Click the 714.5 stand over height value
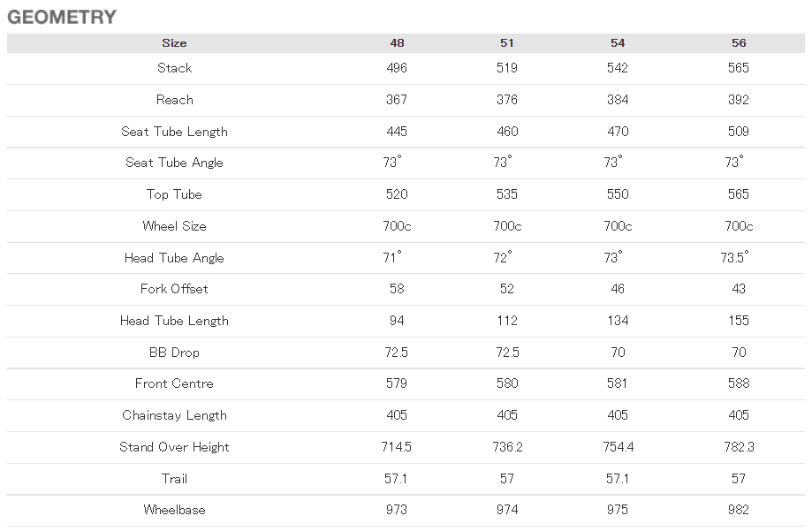Viewport: 812px width, 531px height. (x=396, y=447)
